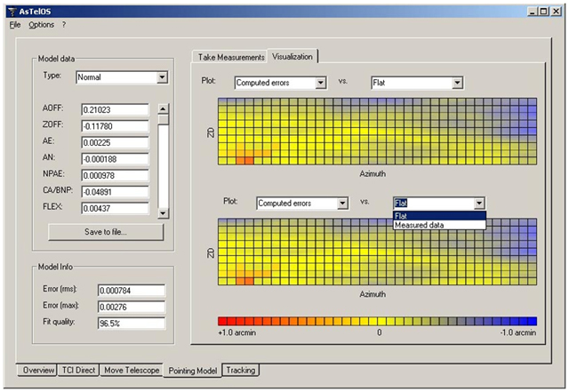
Task: Open the Options menu
Action: (x=42, y=25)
